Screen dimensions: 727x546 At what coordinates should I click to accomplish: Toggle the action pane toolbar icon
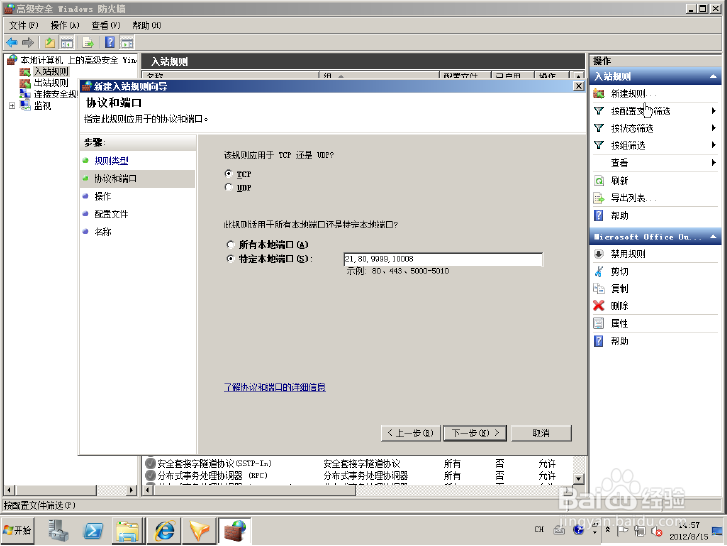tap(127, 43)
